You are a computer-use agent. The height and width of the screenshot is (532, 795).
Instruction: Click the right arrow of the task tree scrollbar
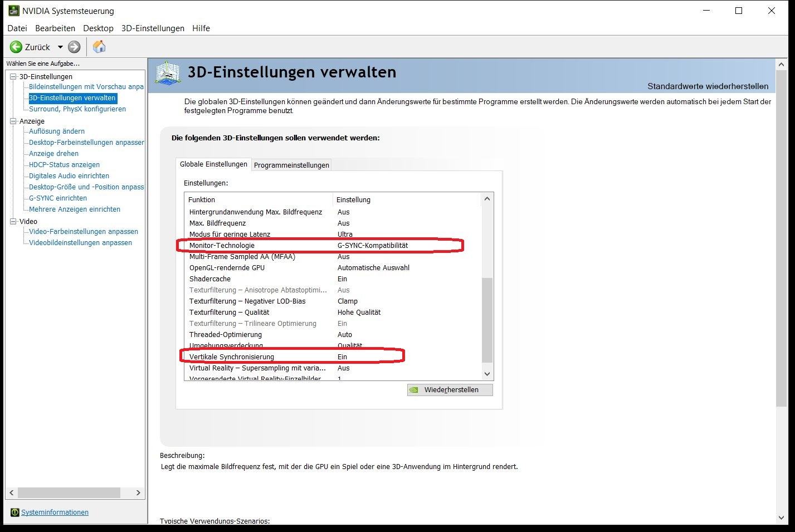tap(138, 493)
